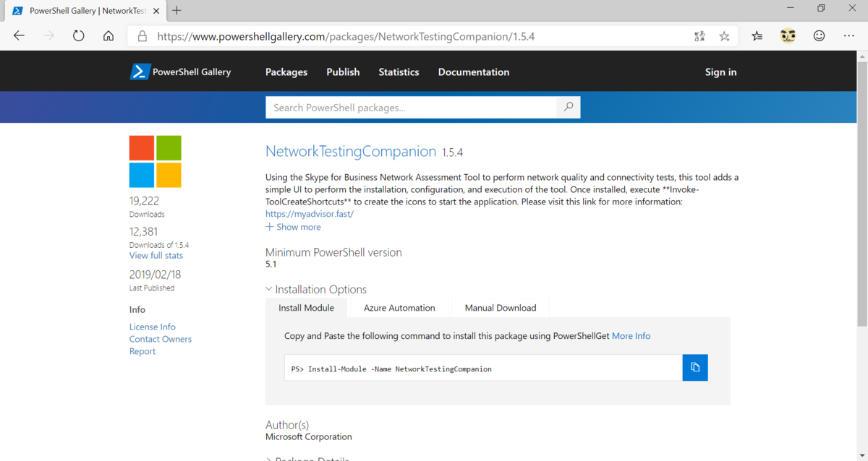Click the smiley feedback icon
Image resolution: width=868 pixels, height=461 pixels.
(819, 35)
